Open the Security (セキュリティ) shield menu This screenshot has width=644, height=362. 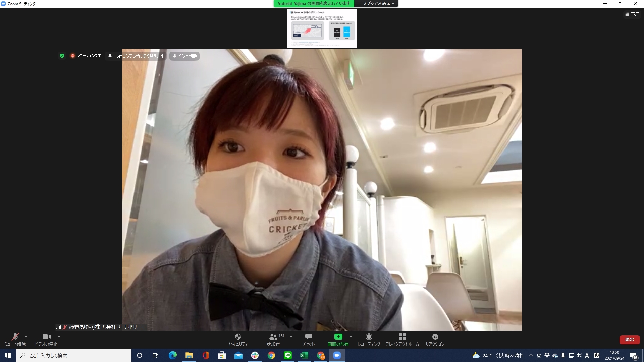tap(238, 339)
